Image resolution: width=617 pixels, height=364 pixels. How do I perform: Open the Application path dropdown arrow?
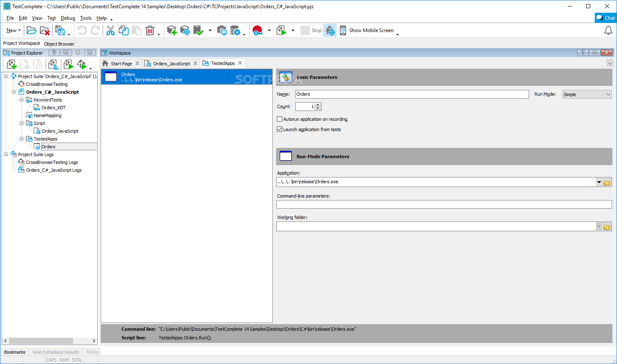(x=599, y=182)
